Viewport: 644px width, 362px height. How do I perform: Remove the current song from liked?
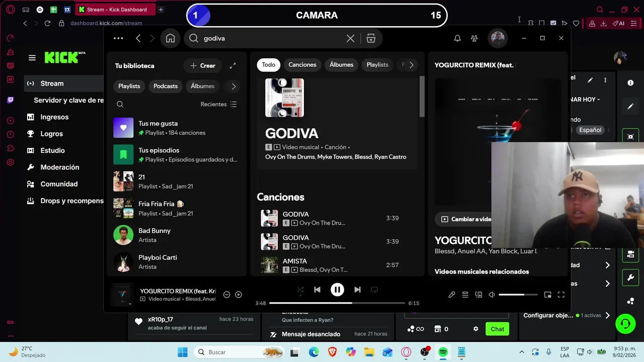(x=226, y=295)
